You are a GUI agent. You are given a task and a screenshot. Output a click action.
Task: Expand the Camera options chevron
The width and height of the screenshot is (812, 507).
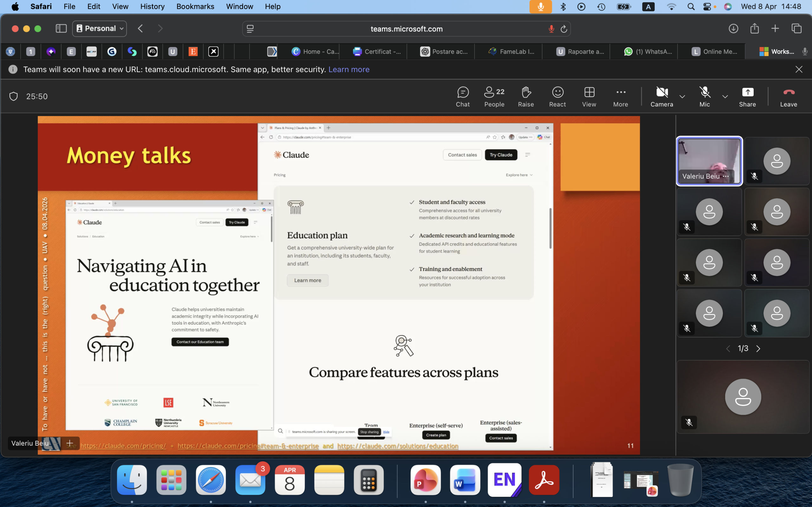click(682, 97)
